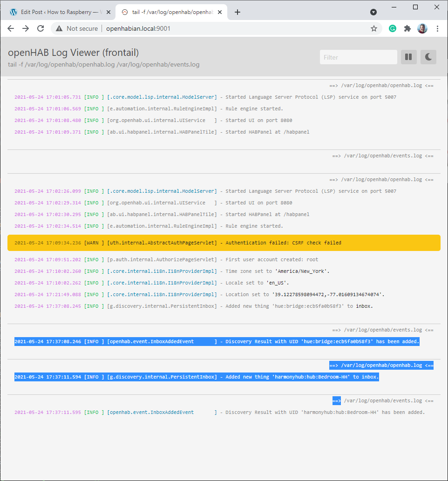Reload the log viewer page
Viewport: 448px width, 481px height.
(41, 28)
